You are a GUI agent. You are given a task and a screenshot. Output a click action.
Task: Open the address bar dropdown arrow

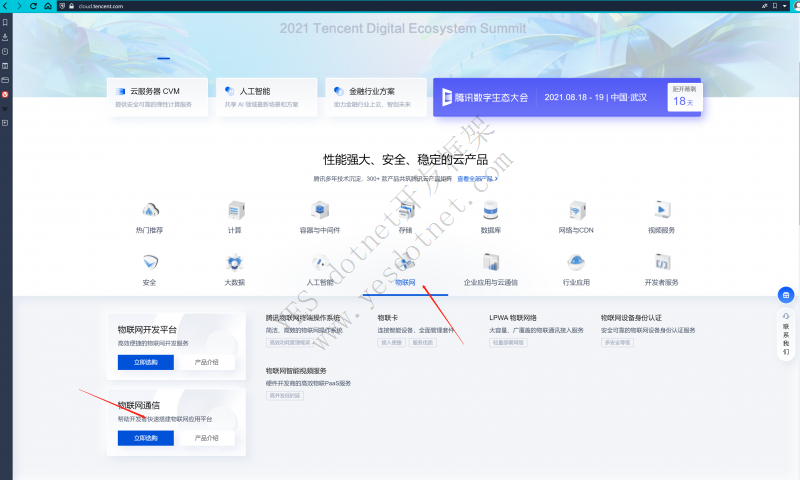pyautogui.click(x=785, y=6)
